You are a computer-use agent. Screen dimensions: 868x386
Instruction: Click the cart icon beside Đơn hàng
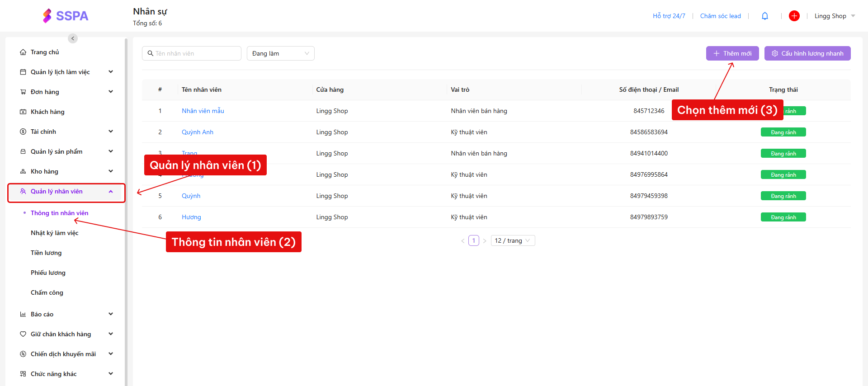coord(23,92)
